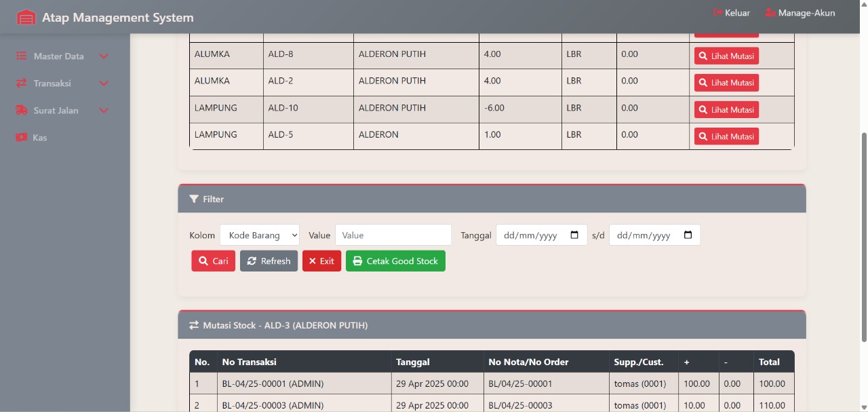Viewport: 868px width, 412px height.
Task: Click the Atap logo icon top-left
Action: pos(26,17)
